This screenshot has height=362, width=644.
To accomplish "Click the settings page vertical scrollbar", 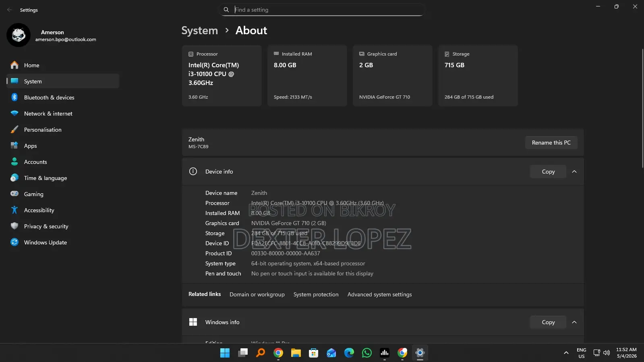I will coord(642,108).
